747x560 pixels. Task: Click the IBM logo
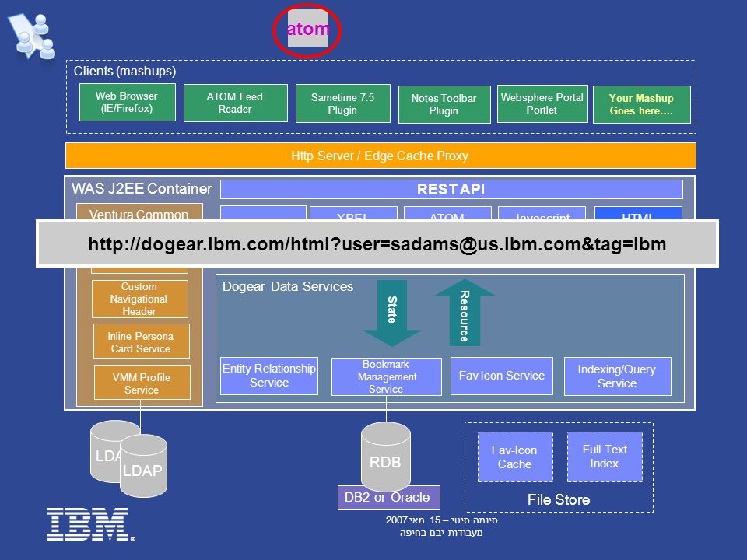90,524
